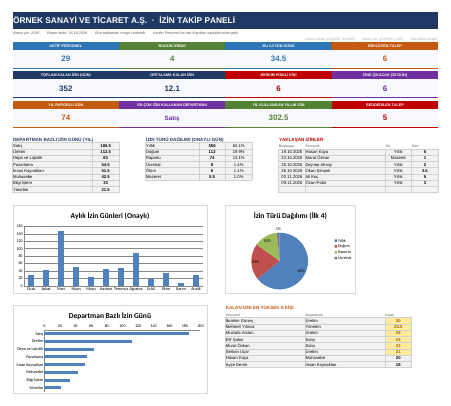Click the İZİN TÜRÜ DAĞILIMI (ONAYLI GÜN) table heading
Screen dimensions: 451x406
point(184,139)
